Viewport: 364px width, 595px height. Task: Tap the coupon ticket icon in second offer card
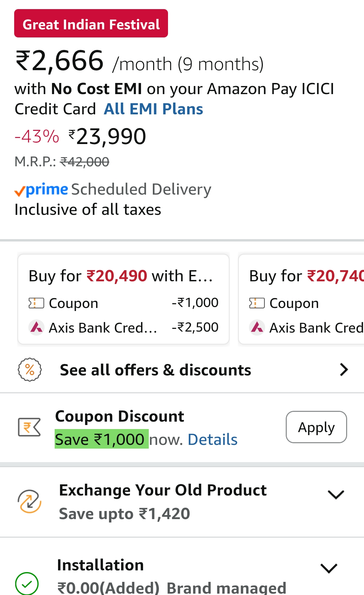click(257, 303)
